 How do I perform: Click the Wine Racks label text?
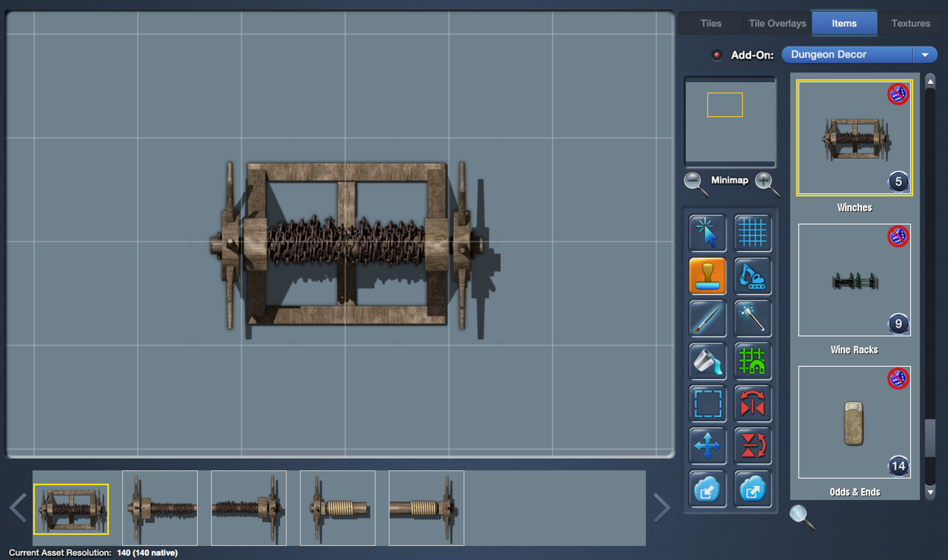point(855,350)
